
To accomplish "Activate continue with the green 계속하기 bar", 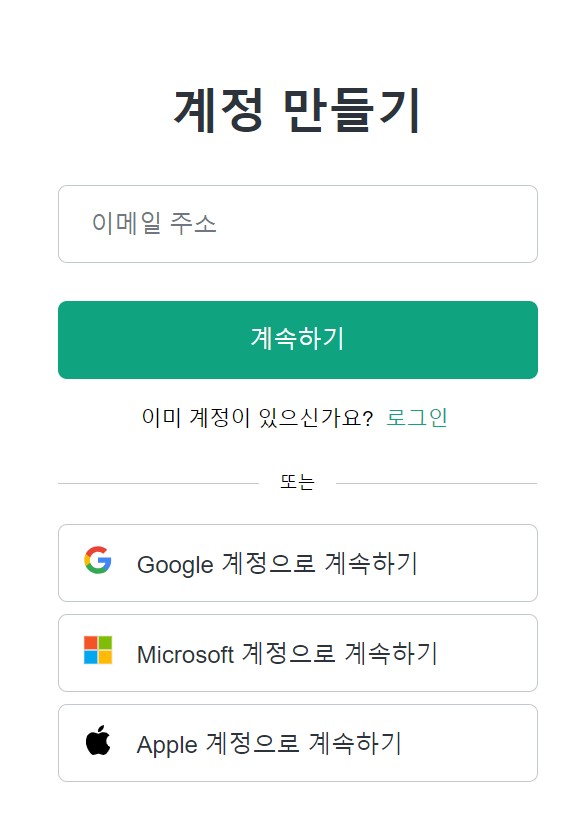I will 297,340.
